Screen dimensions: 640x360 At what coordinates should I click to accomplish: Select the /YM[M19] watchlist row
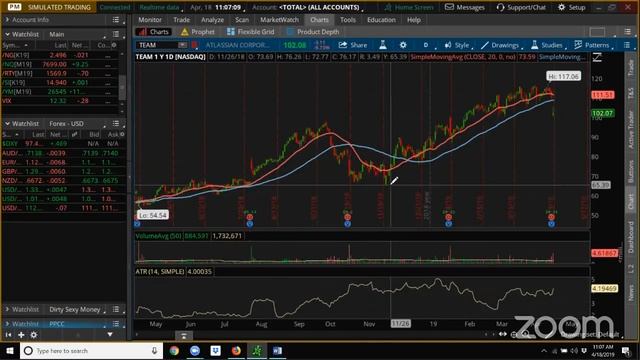click(x=60, y=91)
